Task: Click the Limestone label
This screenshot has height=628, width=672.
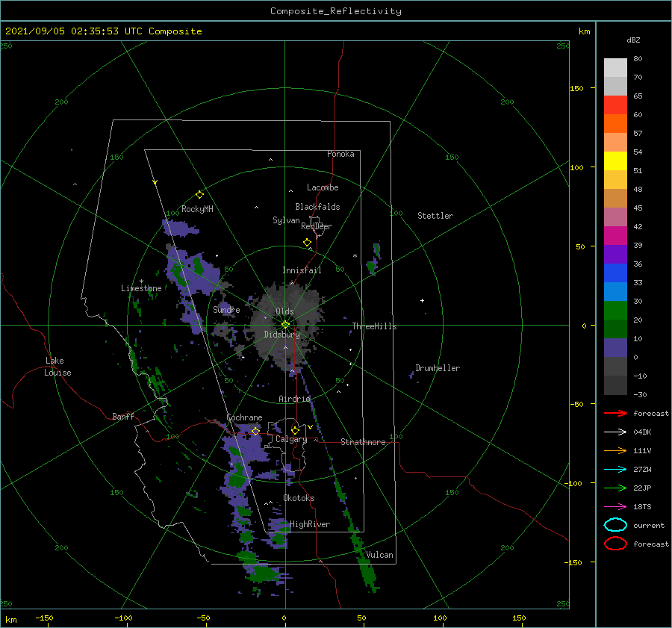Action: click(141, 288)
